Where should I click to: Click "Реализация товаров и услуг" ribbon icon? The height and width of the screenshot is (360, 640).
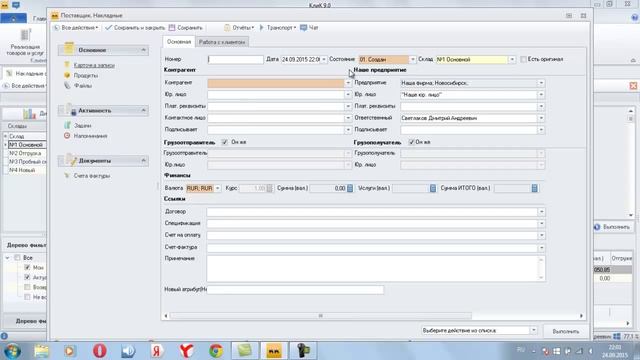[25, 42]
